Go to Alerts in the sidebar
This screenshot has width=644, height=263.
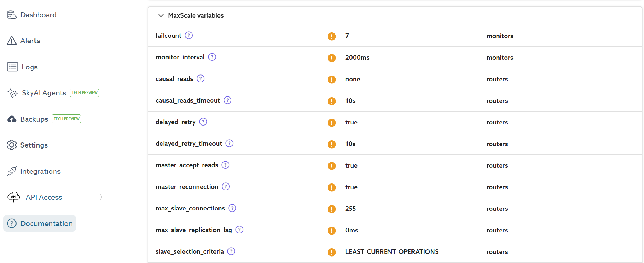(x=30, y=41)
